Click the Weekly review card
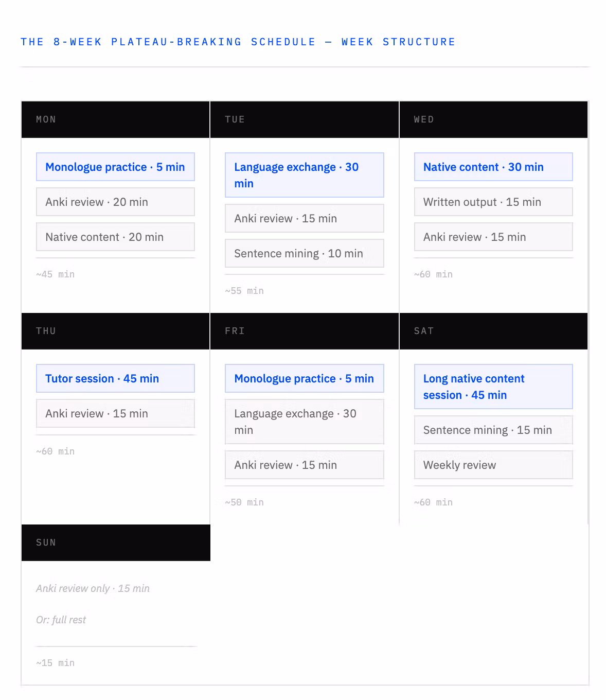This screenshot has height=700, width=606. pos(493,465)
